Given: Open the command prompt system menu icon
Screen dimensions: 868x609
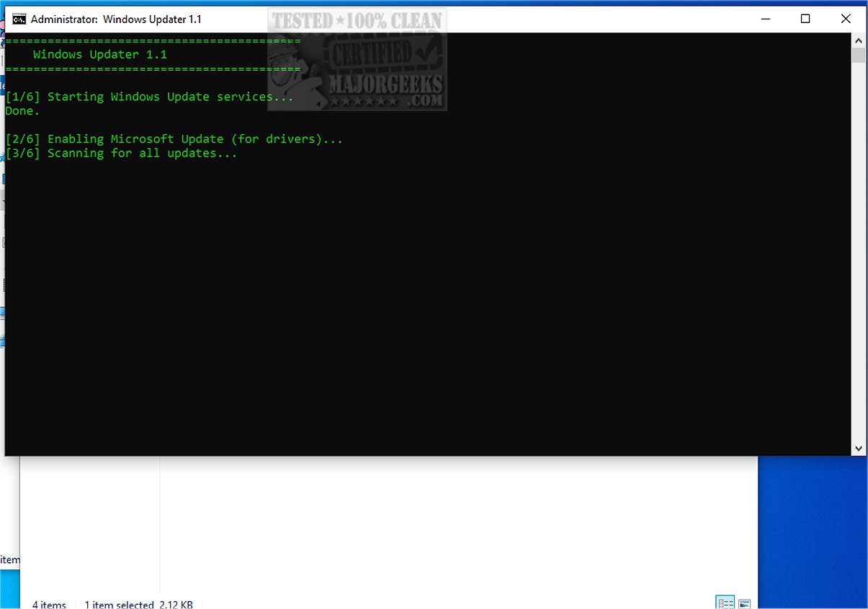Looking at the screenshot, I should [x=19, y=19].
